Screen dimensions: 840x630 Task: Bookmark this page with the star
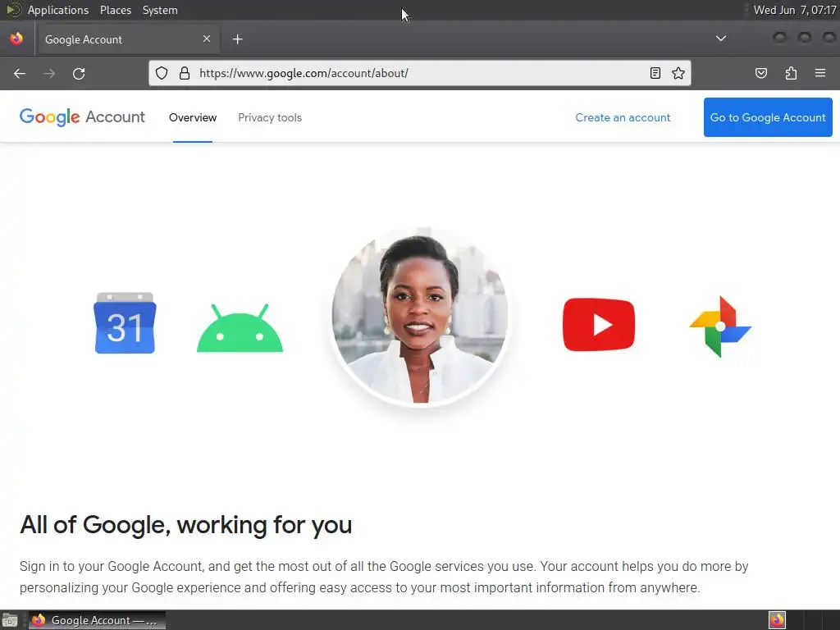[678, 73]
